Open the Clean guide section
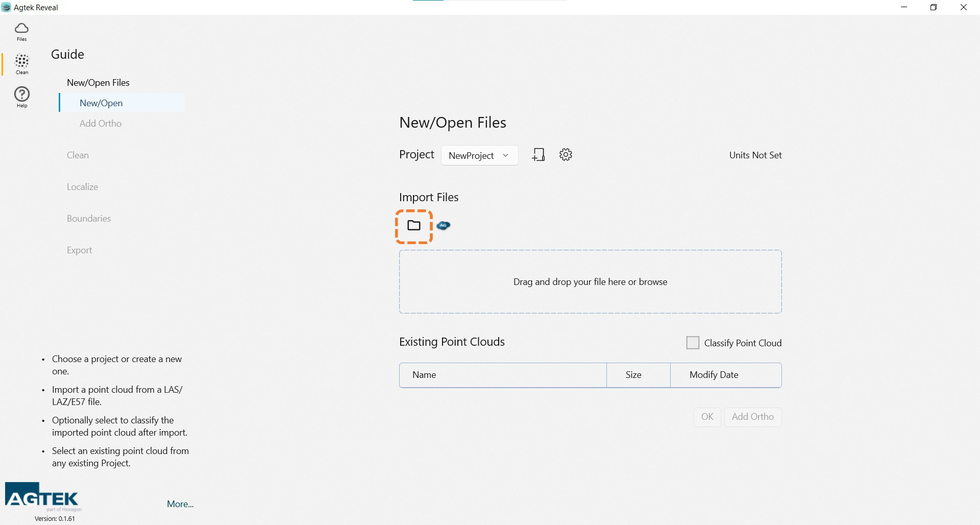Image resolution: width=980 pixels, height=525 pixels. click(x=78, y=155)
